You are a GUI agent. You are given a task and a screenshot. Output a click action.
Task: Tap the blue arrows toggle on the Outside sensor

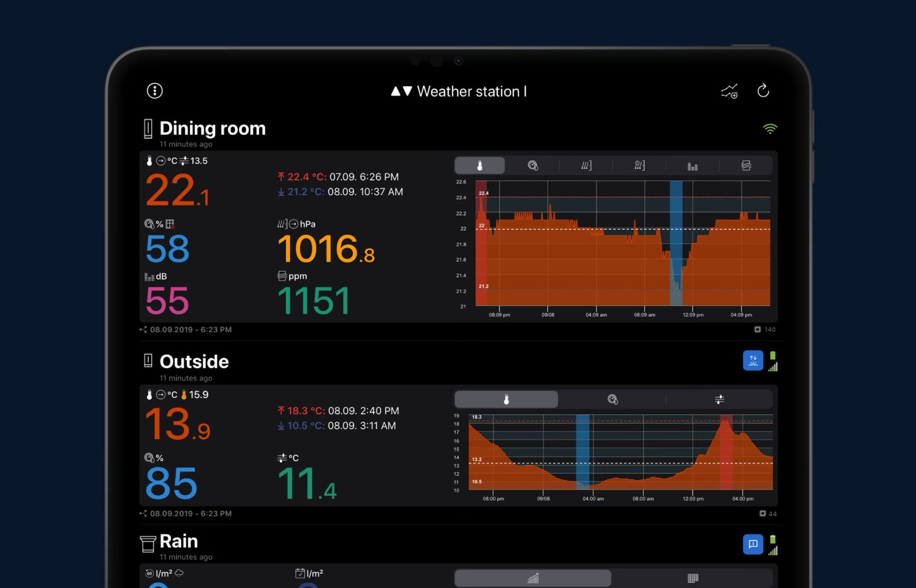coord(752,360)
